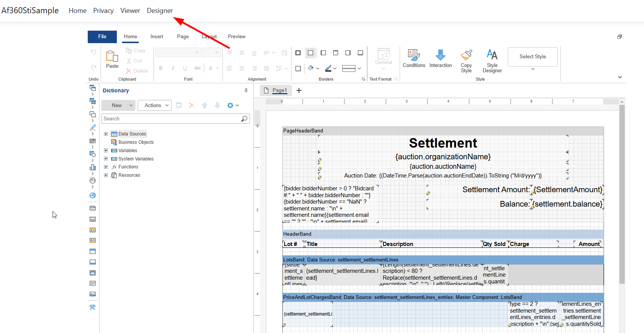
Task: Open the Privacy nav link
Action: [x=103, y=11]
